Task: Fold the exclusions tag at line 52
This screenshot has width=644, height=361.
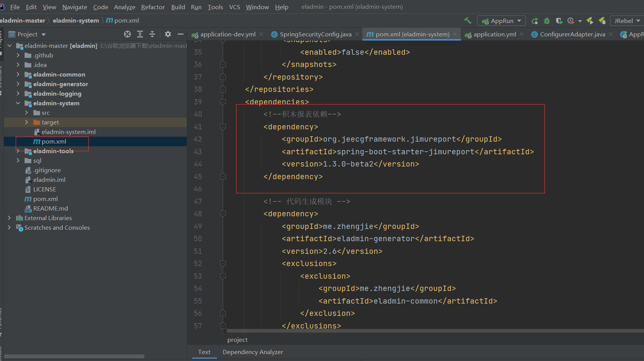Action: (223, 263)
